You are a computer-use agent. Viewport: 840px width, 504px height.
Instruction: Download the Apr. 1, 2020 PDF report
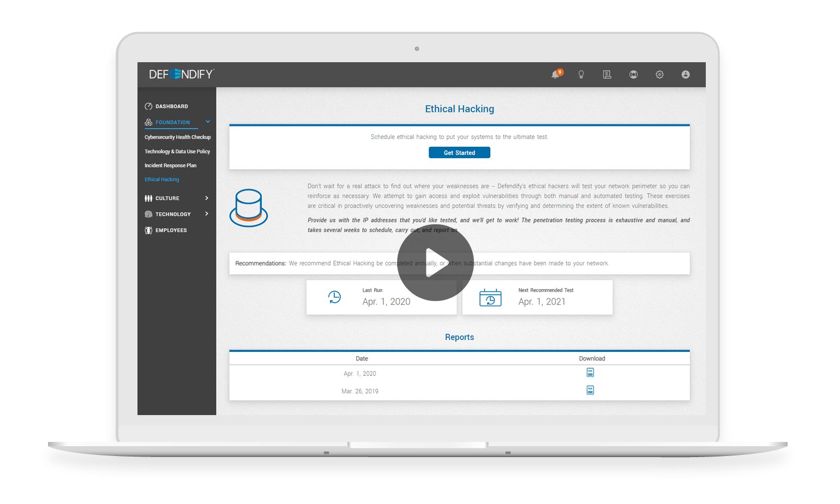pos(590,373)
